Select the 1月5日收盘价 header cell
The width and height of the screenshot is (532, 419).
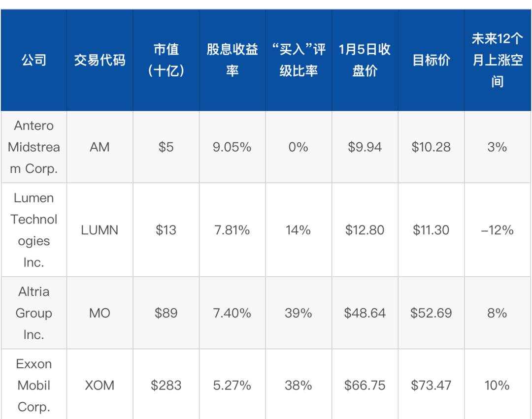point(365,60)
